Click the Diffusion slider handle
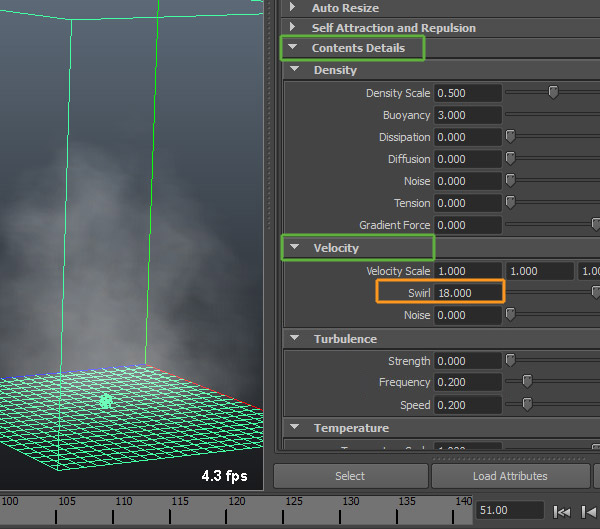Viewport: 600px width, 529px height. (x=510, y=158)
